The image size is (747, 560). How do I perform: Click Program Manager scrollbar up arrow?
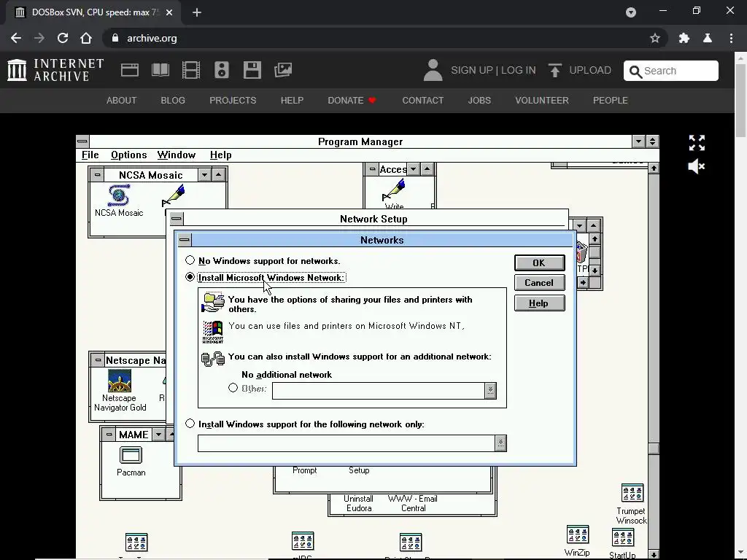coord(654,168)
